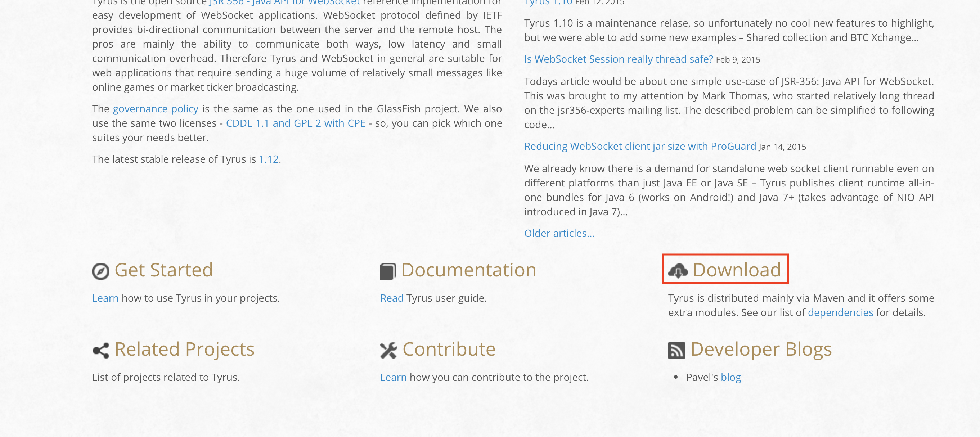Click the compass icon beside Get Started
Image resolution: width=980 pixels, height=437 pixels.
click(101, 271)
